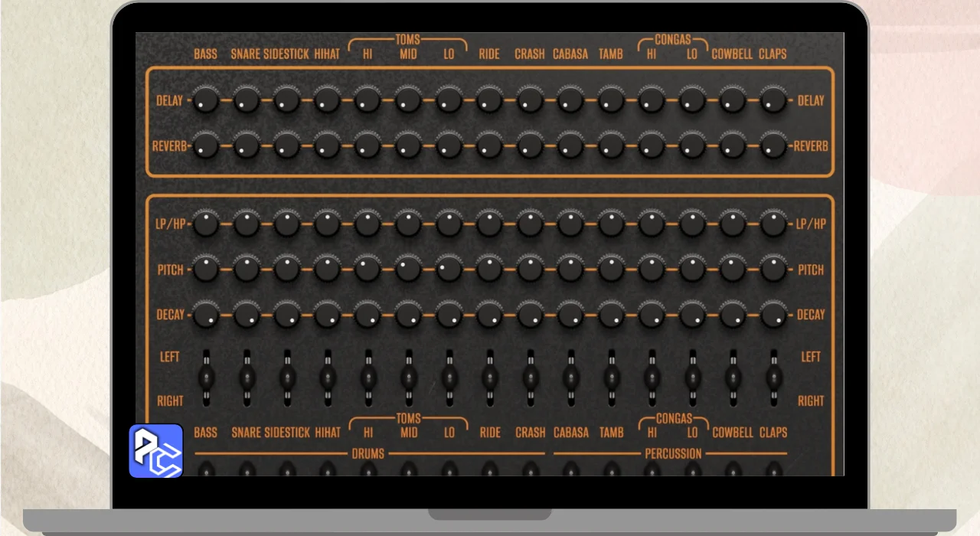Click the Snare Pitch knob
The height and width of the screenshot is (536, 980).
tap(247, 269)
